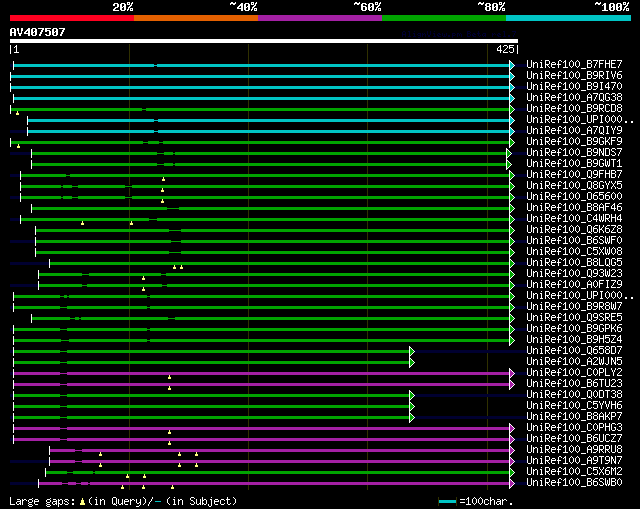
Task: Click the cyan arrowhead of UniRef100_A7QIY9
Action: point(512,131)
